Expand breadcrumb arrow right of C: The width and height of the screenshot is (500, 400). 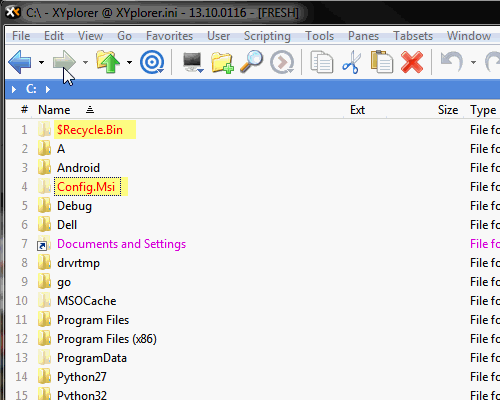pos(48,89)
